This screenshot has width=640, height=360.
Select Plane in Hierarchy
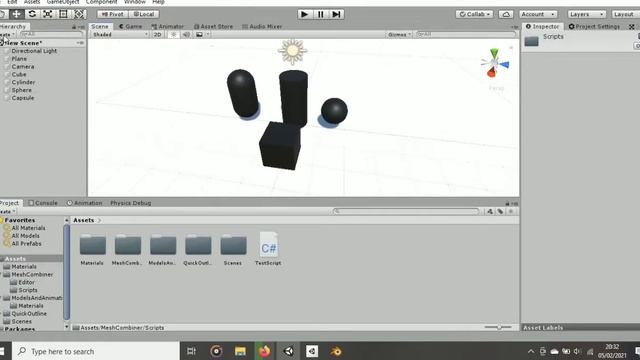point(19,59)
